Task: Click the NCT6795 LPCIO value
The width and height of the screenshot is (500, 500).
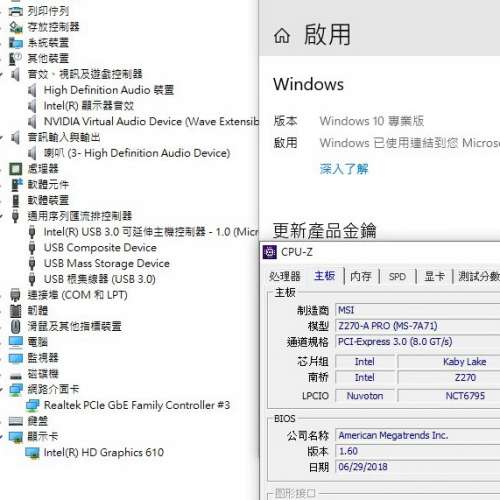Action: point(465,396)
